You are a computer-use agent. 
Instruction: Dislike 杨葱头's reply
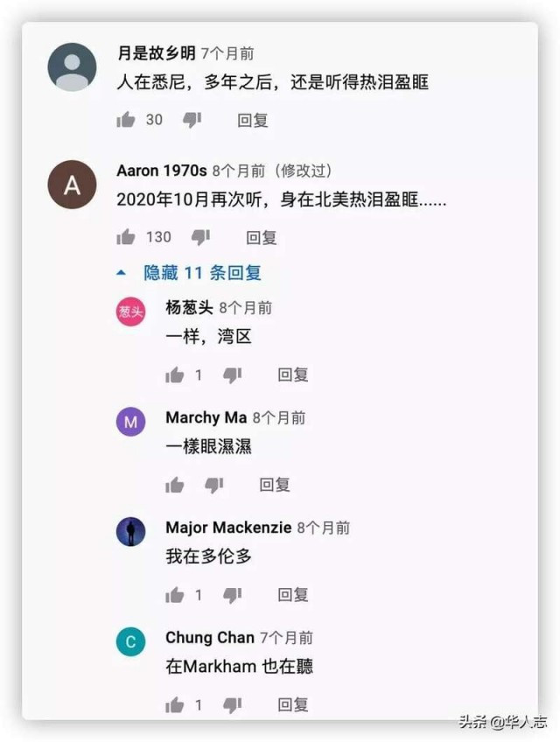point(233,375)
